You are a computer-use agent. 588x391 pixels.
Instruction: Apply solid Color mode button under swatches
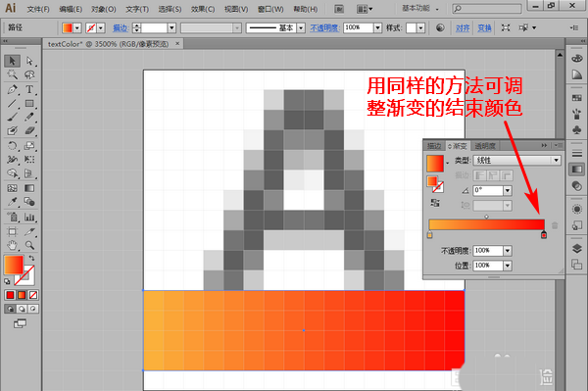10,295
